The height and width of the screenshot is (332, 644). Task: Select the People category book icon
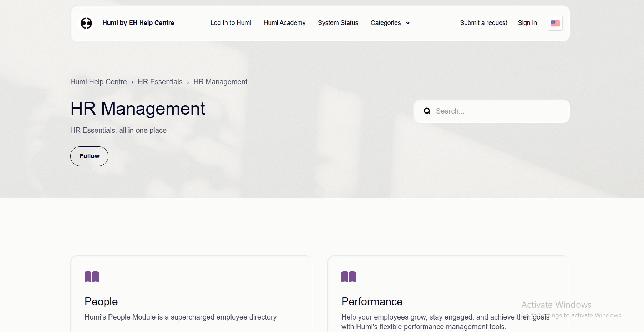point(92,276)
